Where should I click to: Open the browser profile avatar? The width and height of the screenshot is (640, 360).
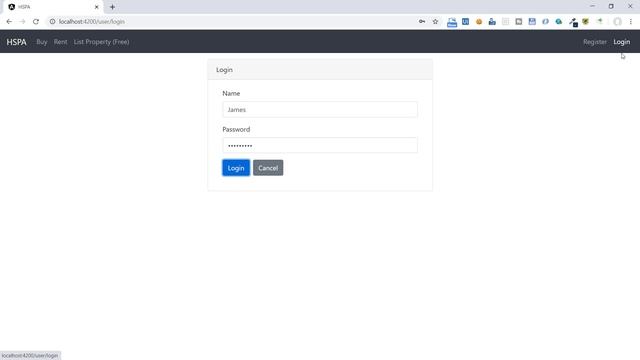(618, 22)
